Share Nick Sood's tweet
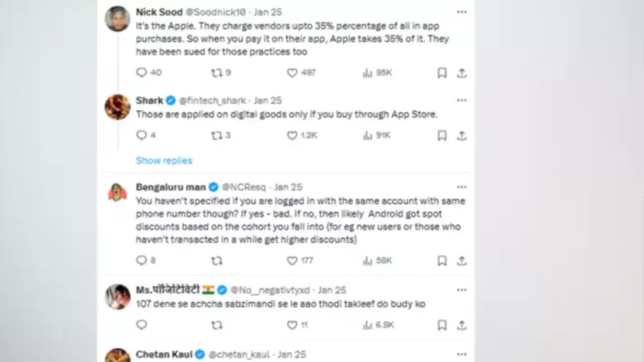This screenshot has height=362, width=644. point(461,73)
